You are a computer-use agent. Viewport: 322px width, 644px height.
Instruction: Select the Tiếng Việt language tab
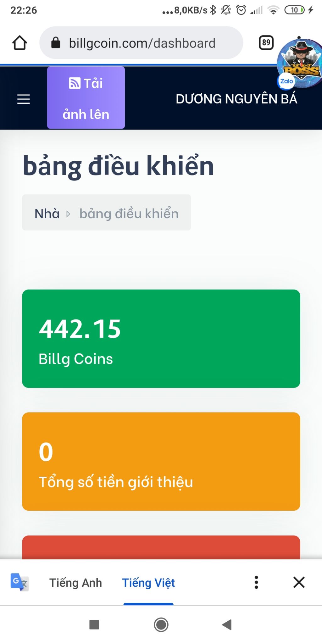148,583
